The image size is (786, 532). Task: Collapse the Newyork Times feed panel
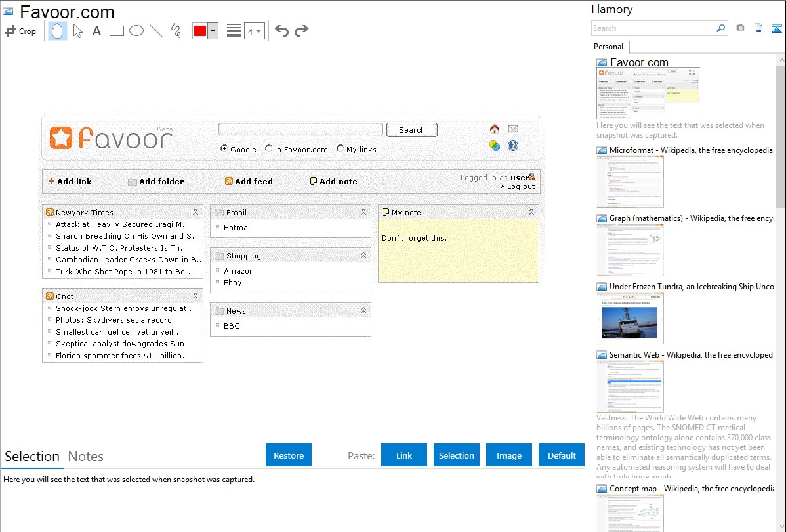[196, 212]
